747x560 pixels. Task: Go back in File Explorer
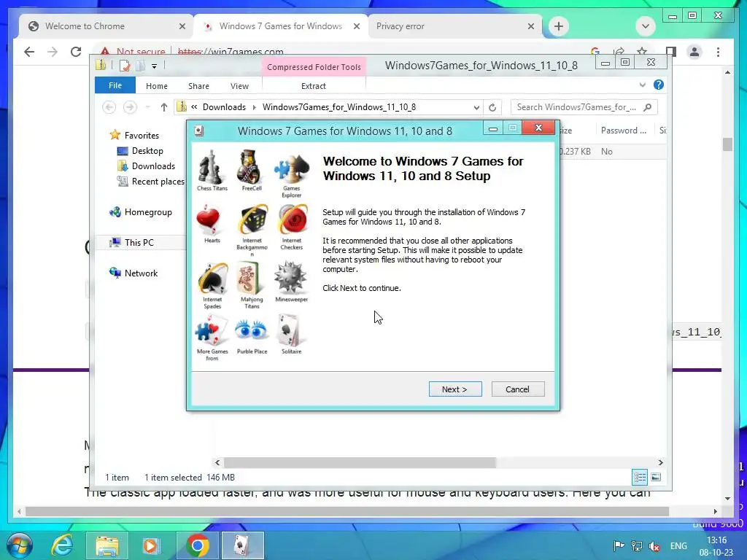(109, 107)
